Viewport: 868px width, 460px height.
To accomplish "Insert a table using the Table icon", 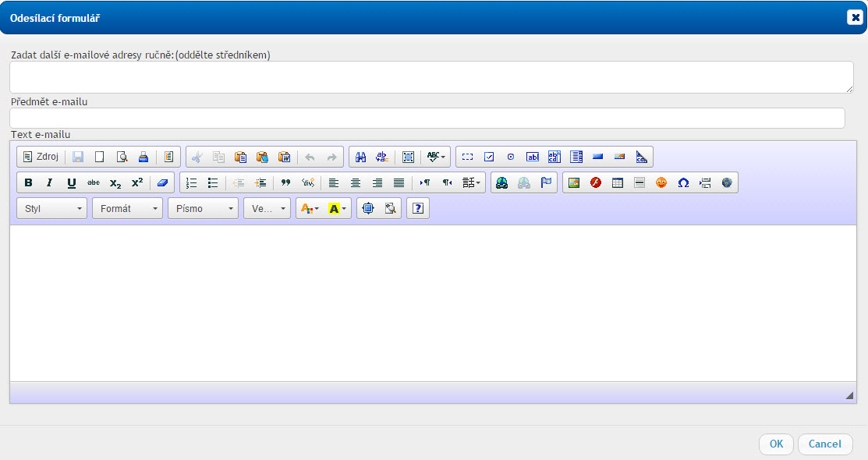I will point(618,183).
